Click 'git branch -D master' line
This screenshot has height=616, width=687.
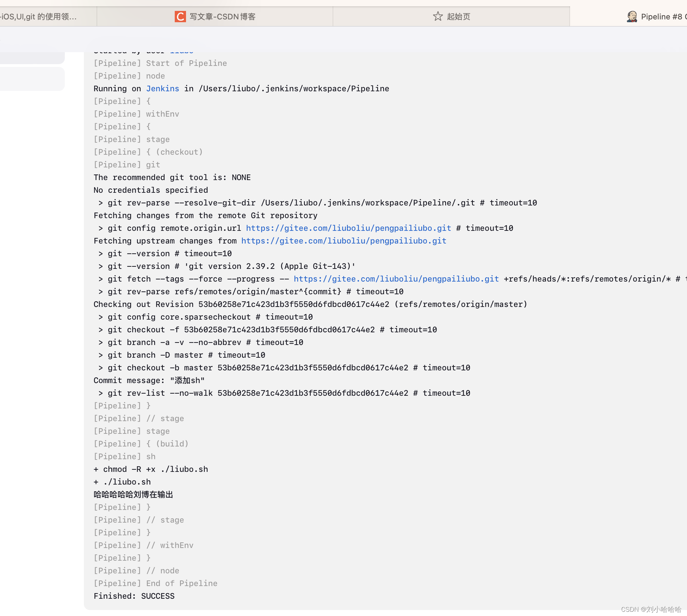coord(182,355)
